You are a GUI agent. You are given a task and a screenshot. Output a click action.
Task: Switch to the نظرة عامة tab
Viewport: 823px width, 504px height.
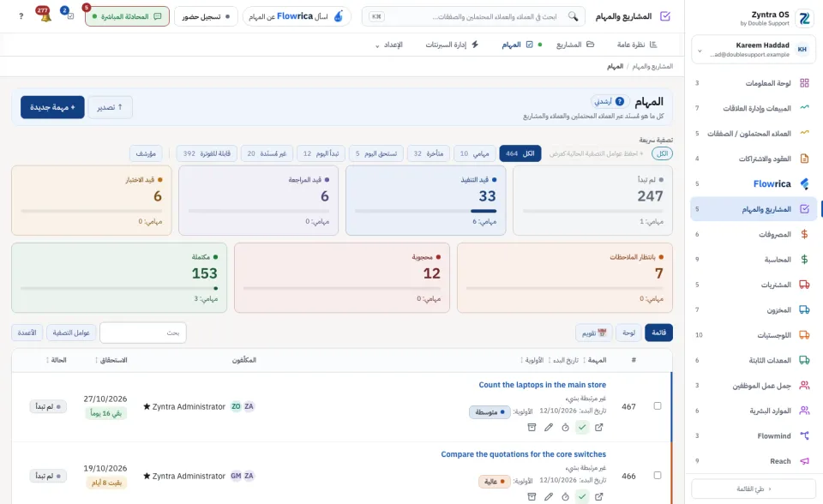[x=637, y=45]
